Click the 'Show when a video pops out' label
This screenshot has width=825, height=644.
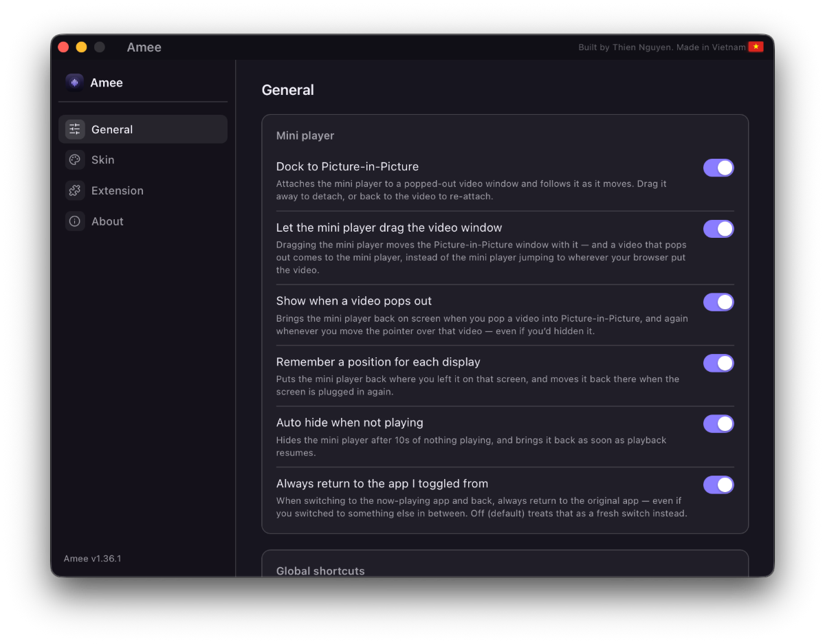click(354, 301)
